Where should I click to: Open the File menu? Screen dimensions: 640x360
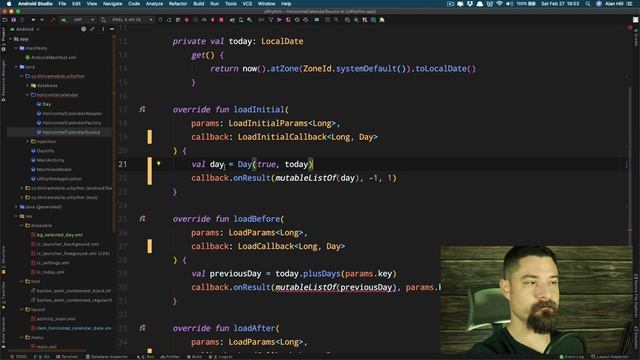tap(62, 4)
